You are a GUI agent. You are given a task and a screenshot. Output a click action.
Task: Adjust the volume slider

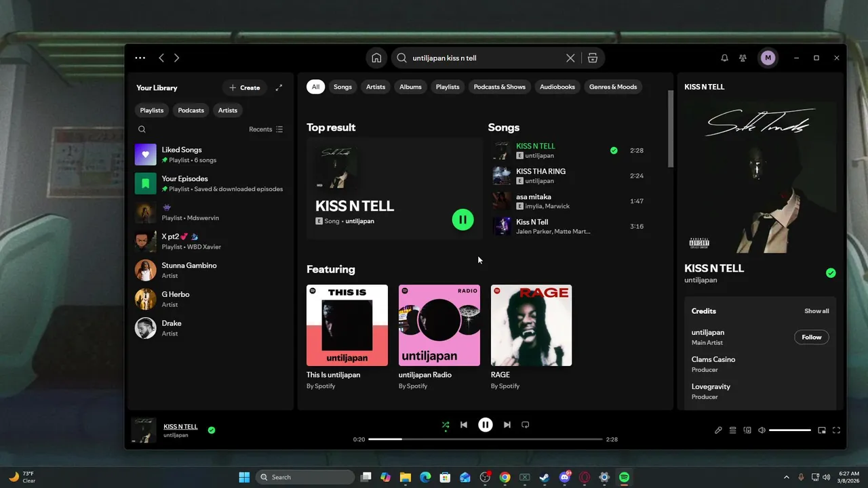click(x=790, y=430)
